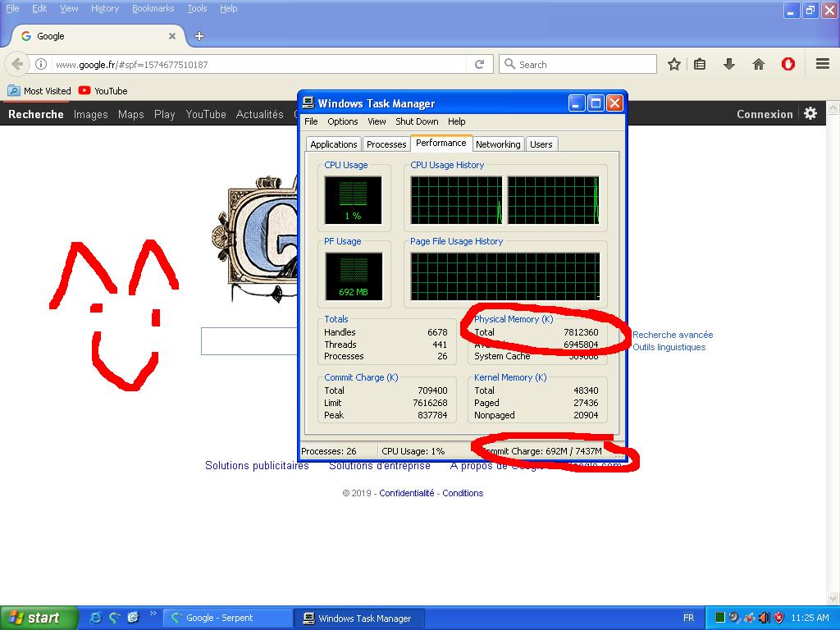Click the CPU Usage 1 % gauge
840x630 pixels.
[353, 200]
